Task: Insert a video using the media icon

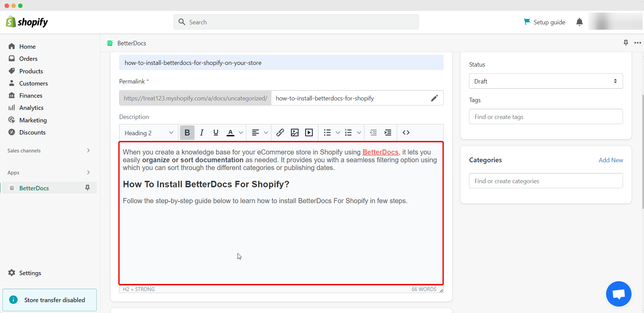Action: [309, 133]
